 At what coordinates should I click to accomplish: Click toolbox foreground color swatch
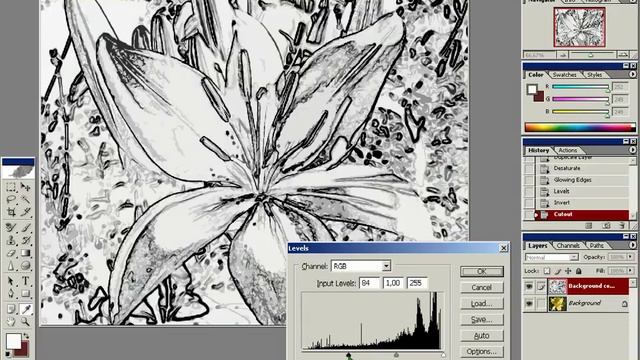(13, 341)
